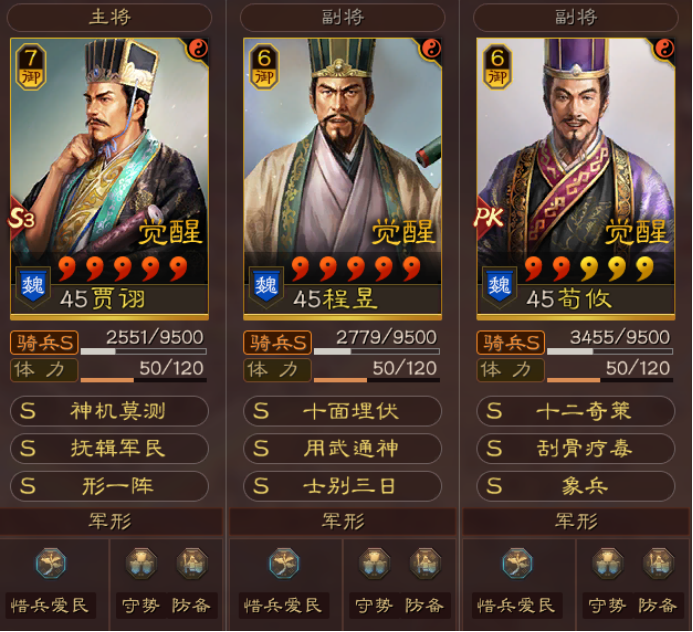
Task: Open the 象兵 skill slot
Action: [575, 486]
